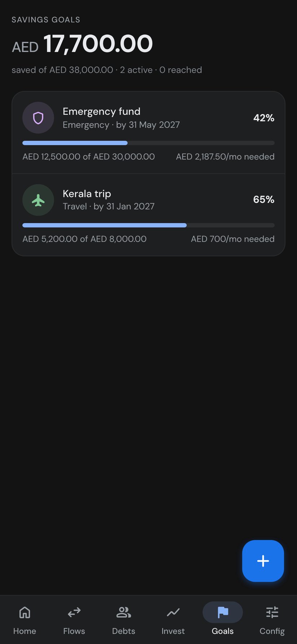Click the Emergency fund progress bar
297x644 pixels.
148,143
